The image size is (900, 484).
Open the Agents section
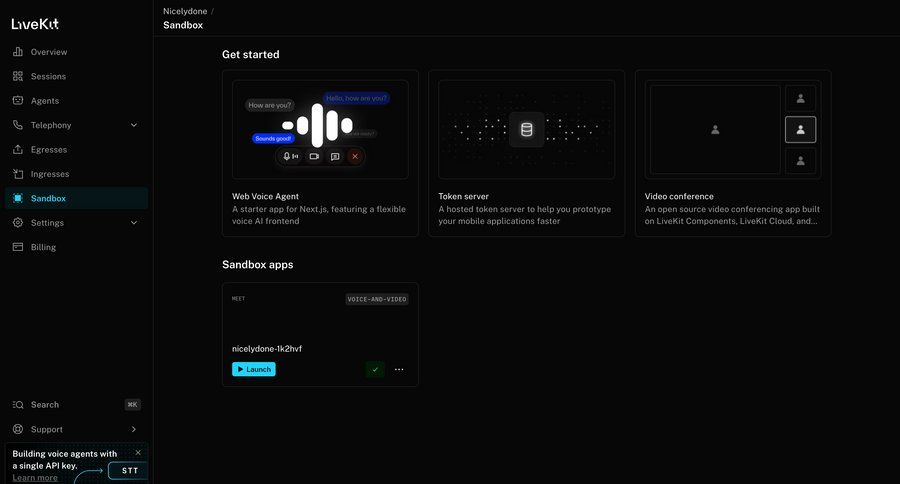[x=76, y=100]
